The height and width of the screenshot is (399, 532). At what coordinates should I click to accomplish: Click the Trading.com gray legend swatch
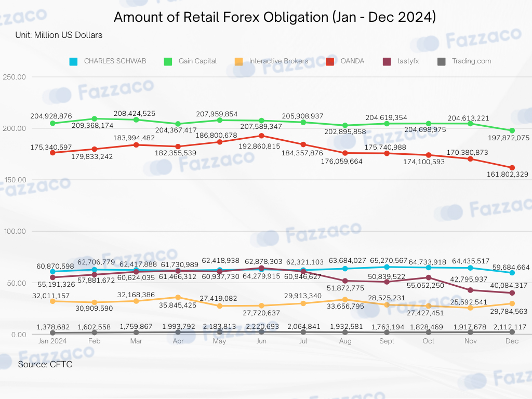(442, 61)
